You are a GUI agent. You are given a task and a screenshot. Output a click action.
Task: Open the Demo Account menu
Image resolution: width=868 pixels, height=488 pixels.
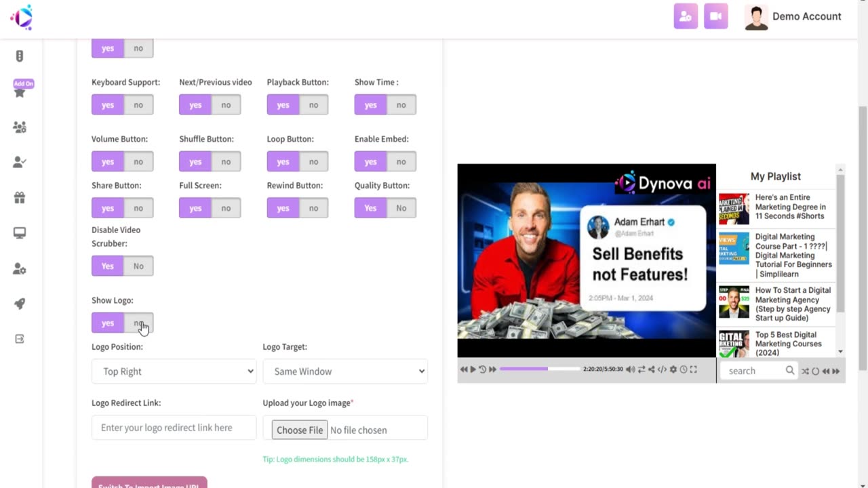(x=793, y=16)
